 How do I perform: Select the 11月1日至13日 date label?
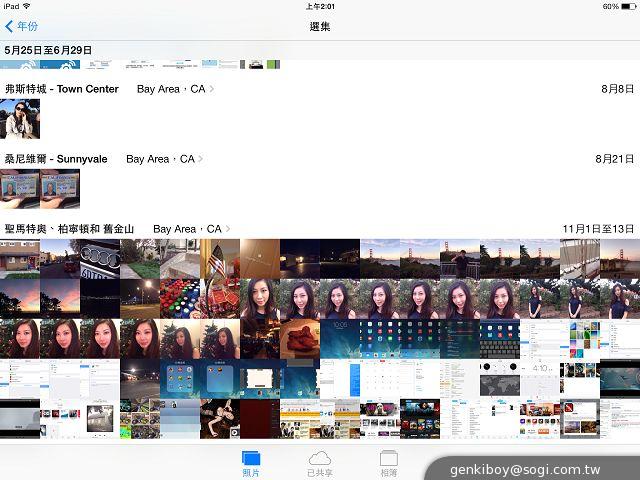[598, 229]
